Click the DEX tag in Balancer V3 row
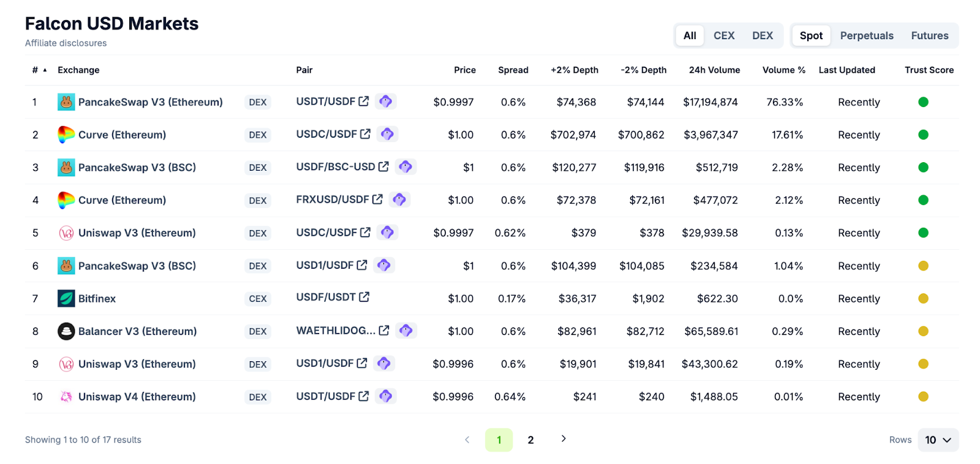 coord(258,331)
